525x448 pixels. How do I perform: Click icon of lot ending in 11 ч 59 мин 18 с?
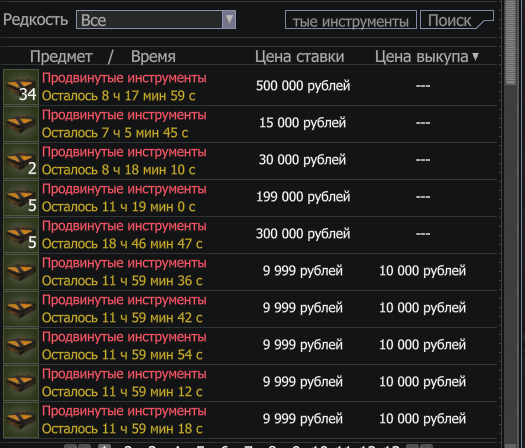[21, 420]
